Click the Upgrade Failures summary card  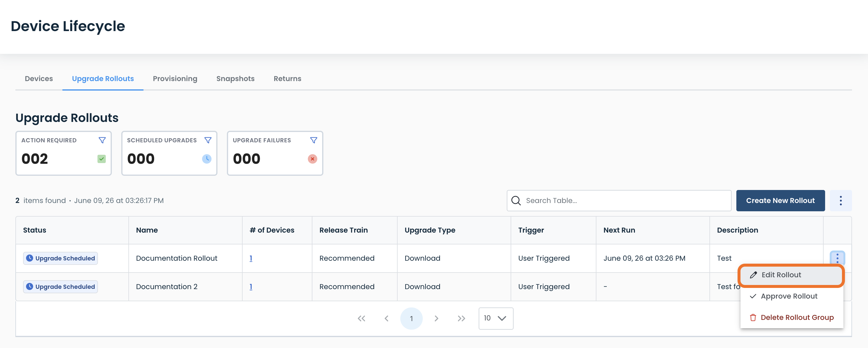click(x=275, y=153)
